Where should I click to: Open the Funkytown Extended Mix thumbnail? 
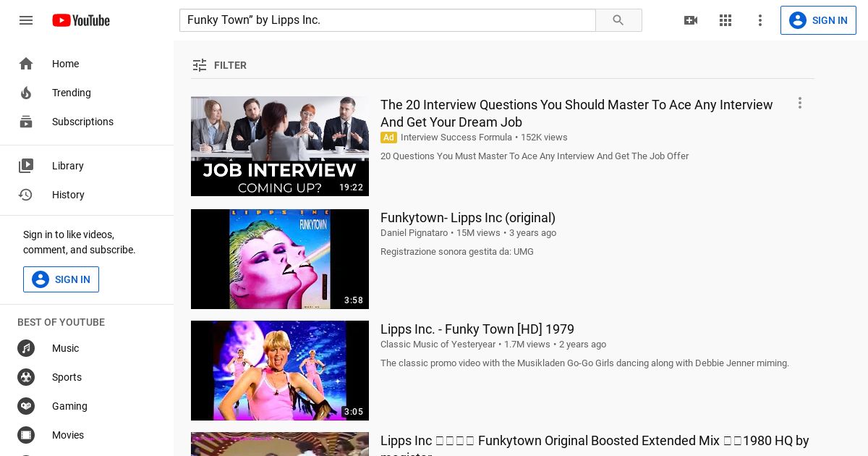280,444
